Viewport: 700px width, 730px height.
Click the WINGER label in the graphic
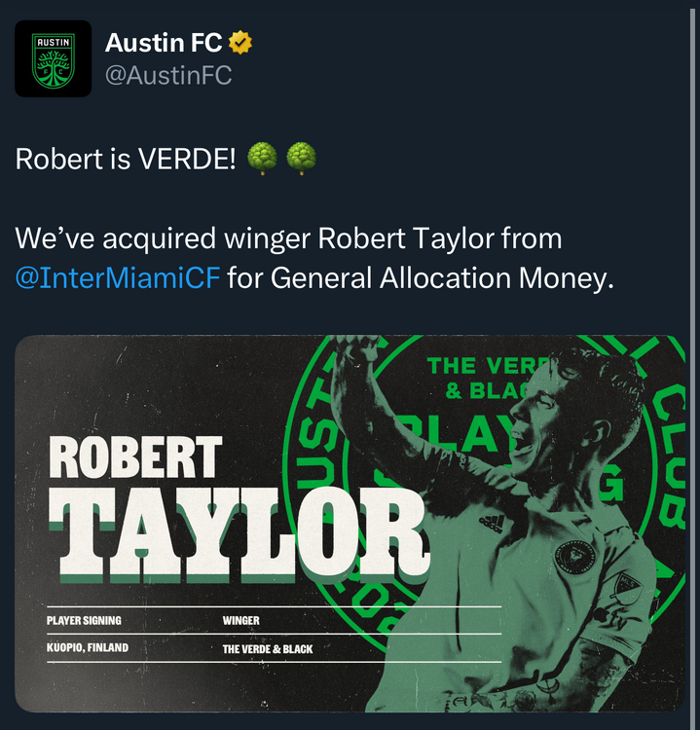pos(240,621)
